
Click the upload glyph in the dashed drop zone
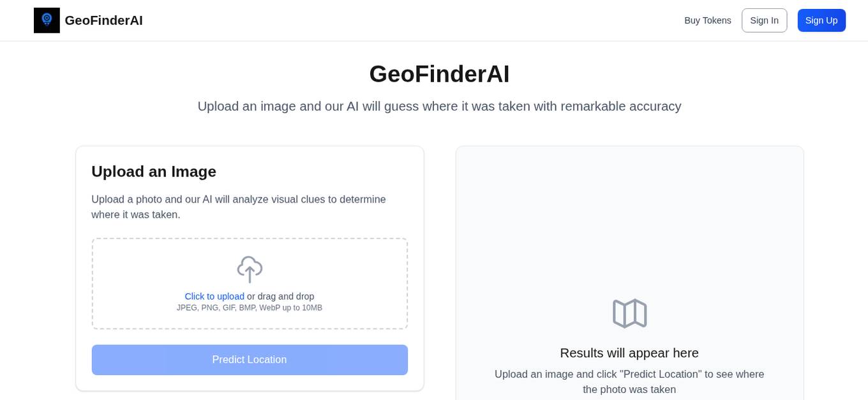[250, 269]
